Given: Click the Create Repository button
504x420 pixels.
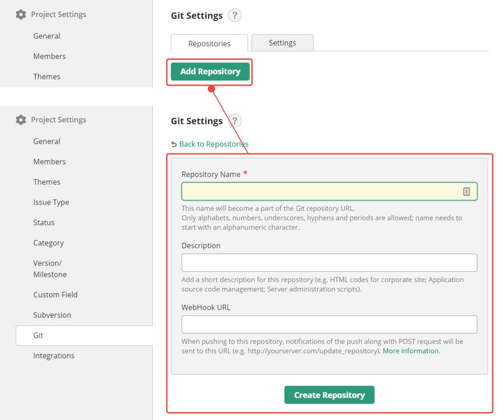Looking at the screenshot, I should tap(329, 394).
